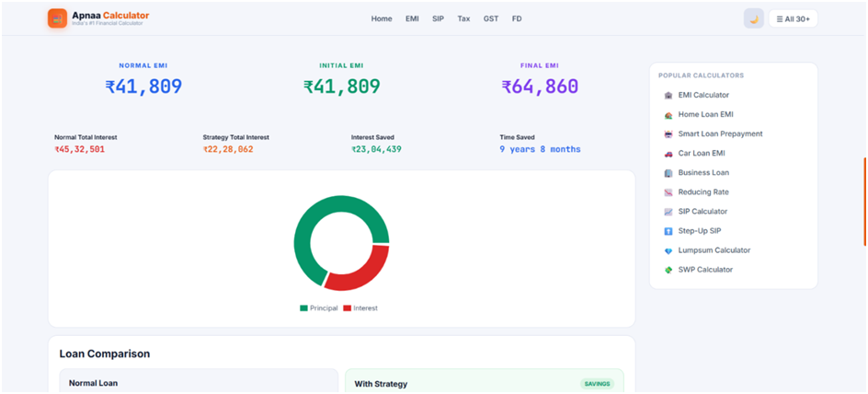Open the Smart Loan Prepayment link
This screenshot has height=394, width=868.
point(720,133)
